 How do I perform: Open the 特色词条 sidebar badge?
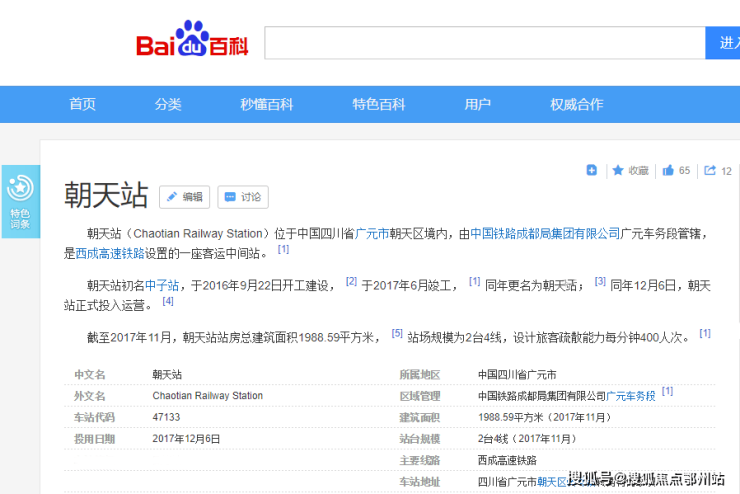click(x=20, y=201)
